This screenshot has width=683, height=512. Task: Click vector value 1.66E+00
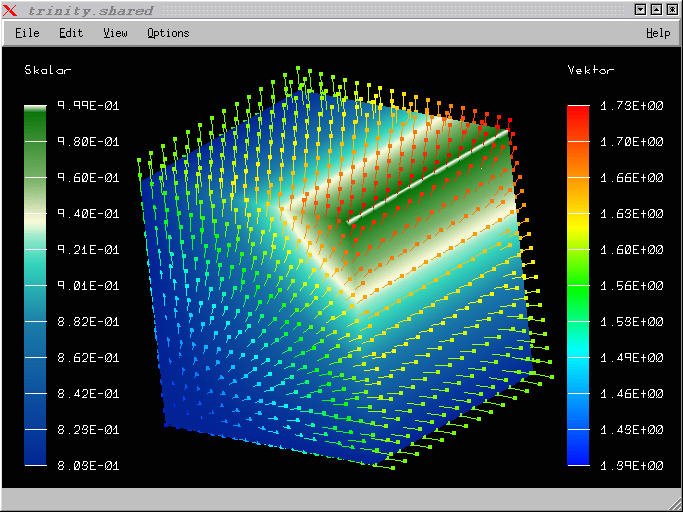pos(632,178)
